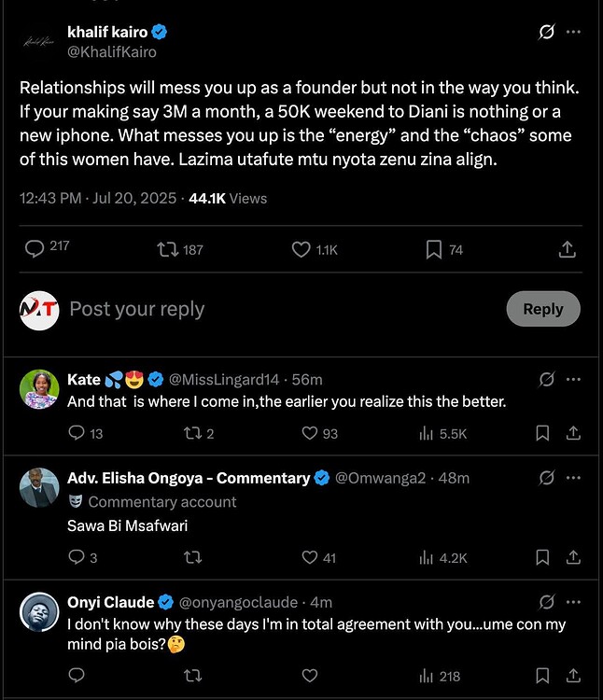Screen dimensions: 603x700
Task: Open replies on the main post
Action: pyautogui.click(x=35, y=249)
